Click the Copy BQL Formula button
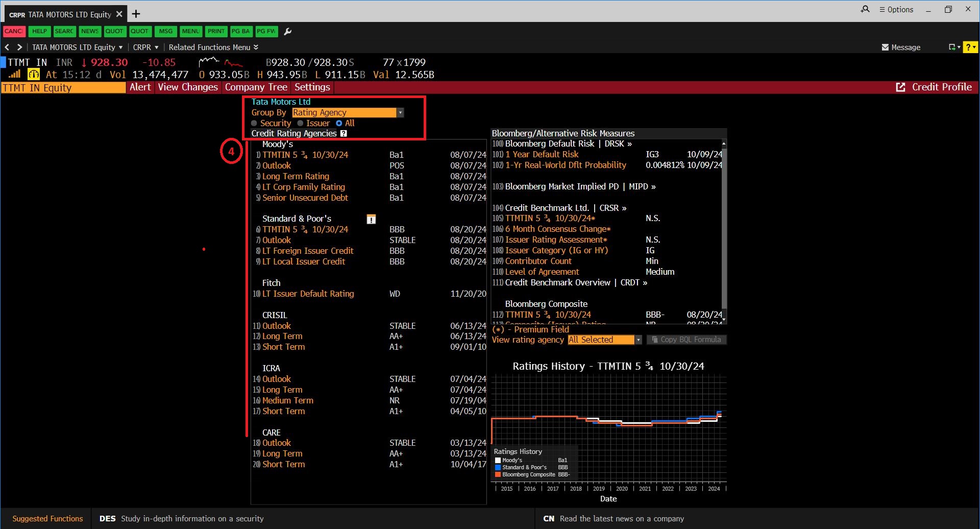This screenshot has height=529, width=980. point(686,340)
